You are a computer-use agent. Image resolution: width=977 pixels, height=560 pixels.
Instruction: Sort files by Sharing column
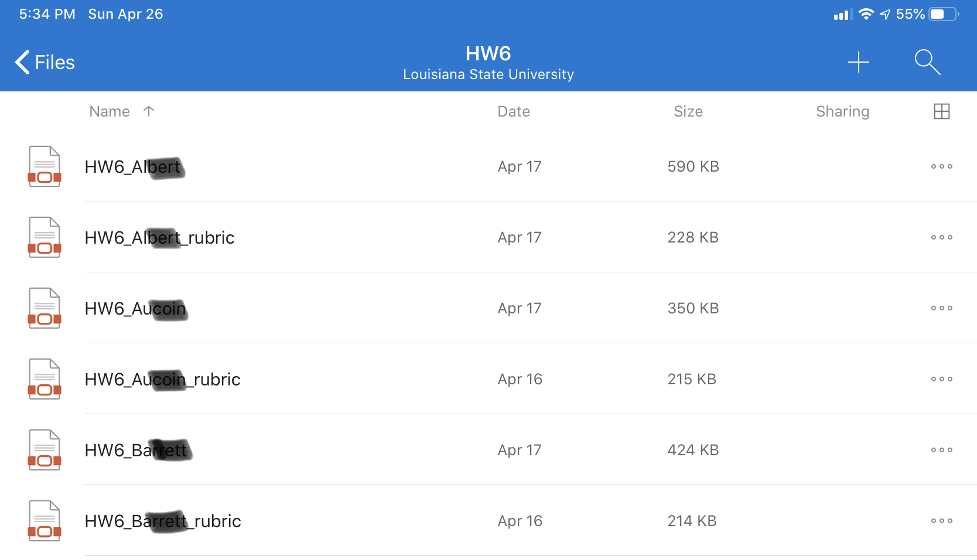[x=843, y=111]
